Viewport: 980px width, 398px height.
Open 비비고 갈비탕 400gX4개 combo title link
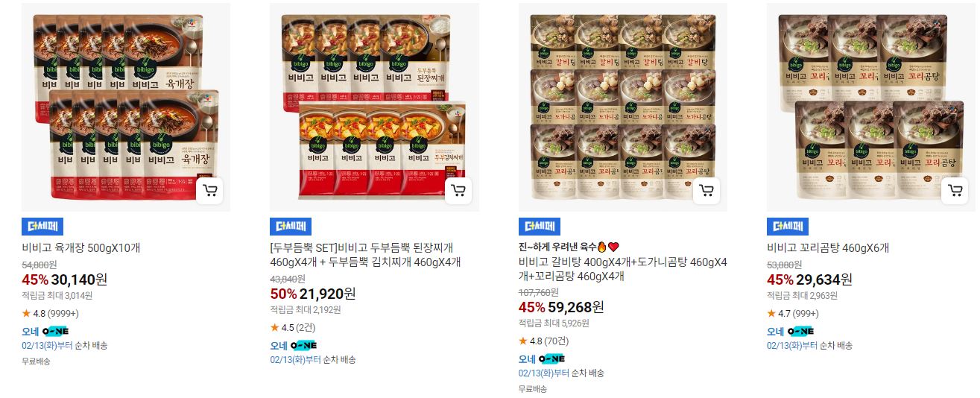pos(622,269)
